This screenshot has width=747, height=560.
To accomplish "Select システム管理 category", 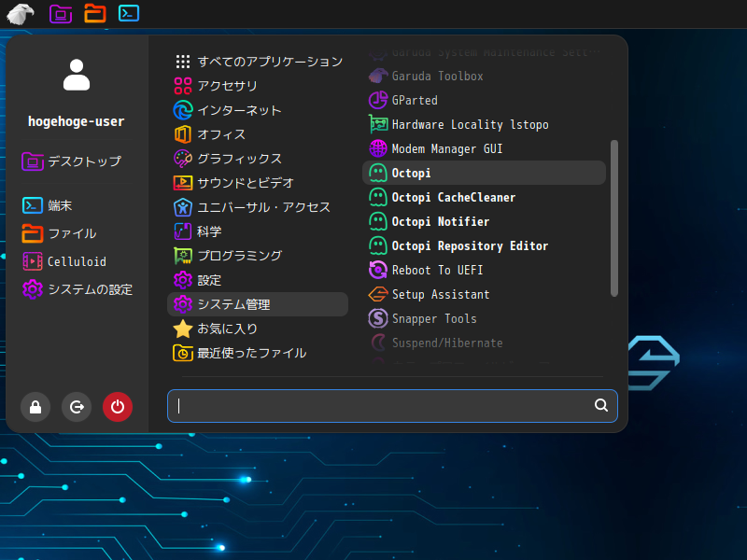I will [x=258, y=304].
